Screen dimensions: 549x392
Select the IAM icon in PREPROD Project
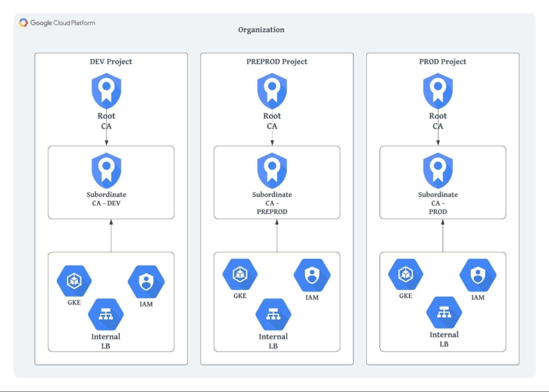(312, 275)
